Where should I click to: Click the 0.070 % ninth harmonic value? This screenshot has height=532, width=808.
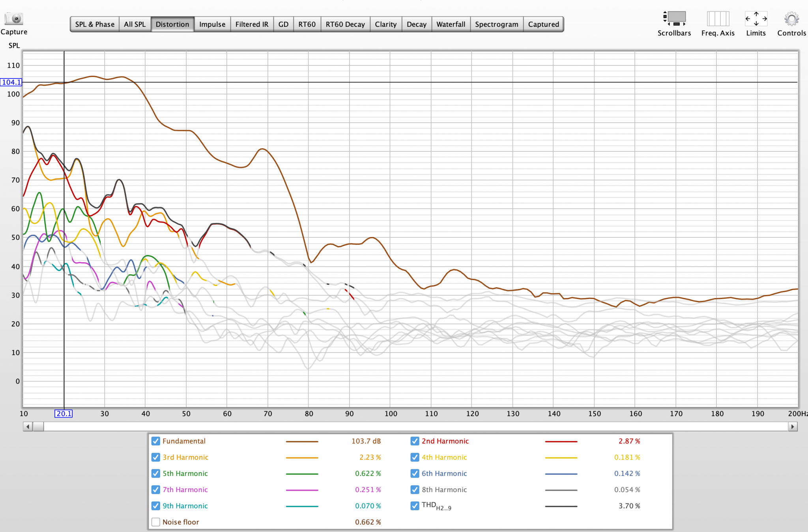click(368, 506)
